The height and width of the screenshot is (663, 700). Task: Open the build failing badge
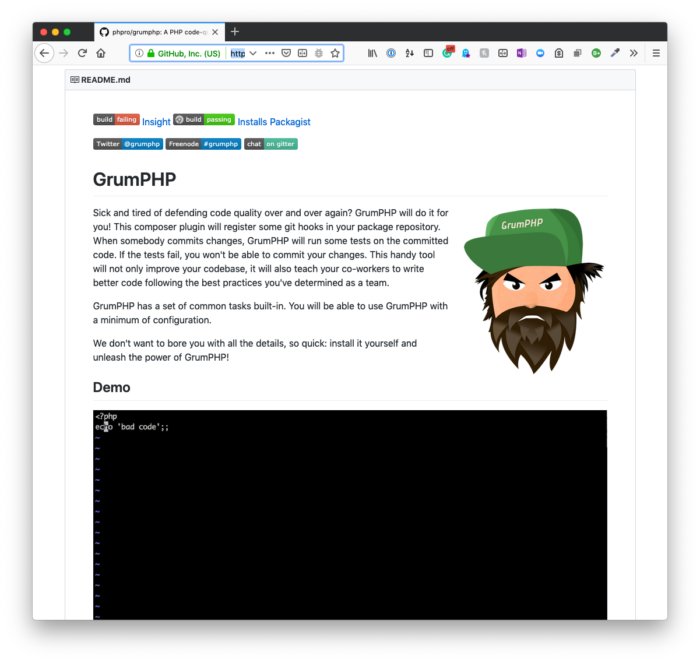click(x=116, y=119)
